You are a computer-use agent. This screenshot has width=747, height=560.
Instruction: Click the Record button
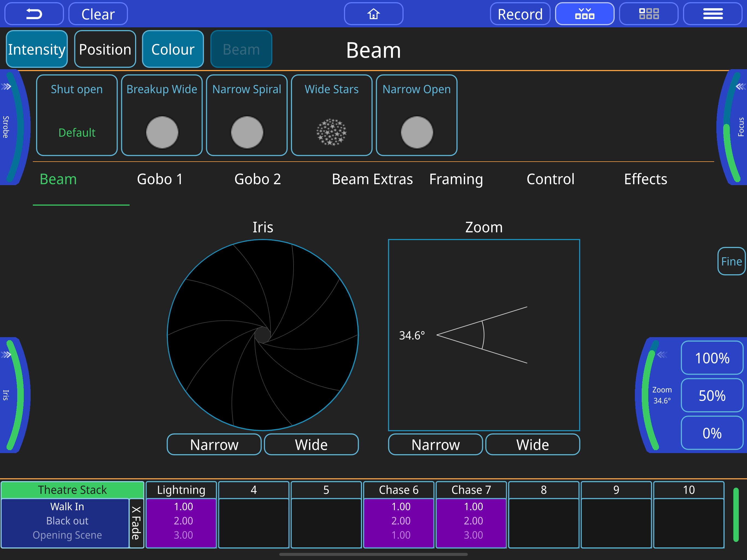[520, 14]
